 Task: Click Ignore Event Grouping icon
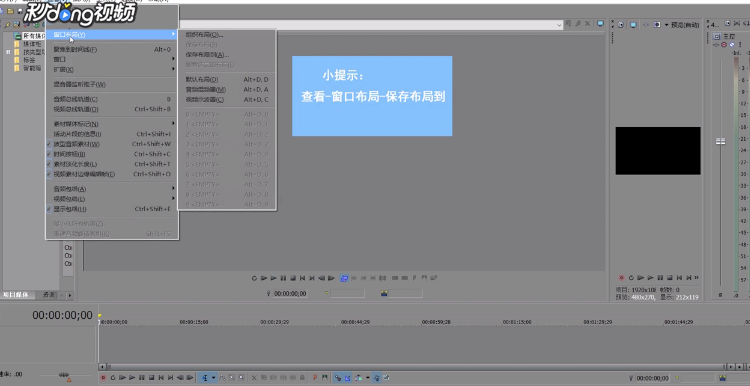point(386,378)
